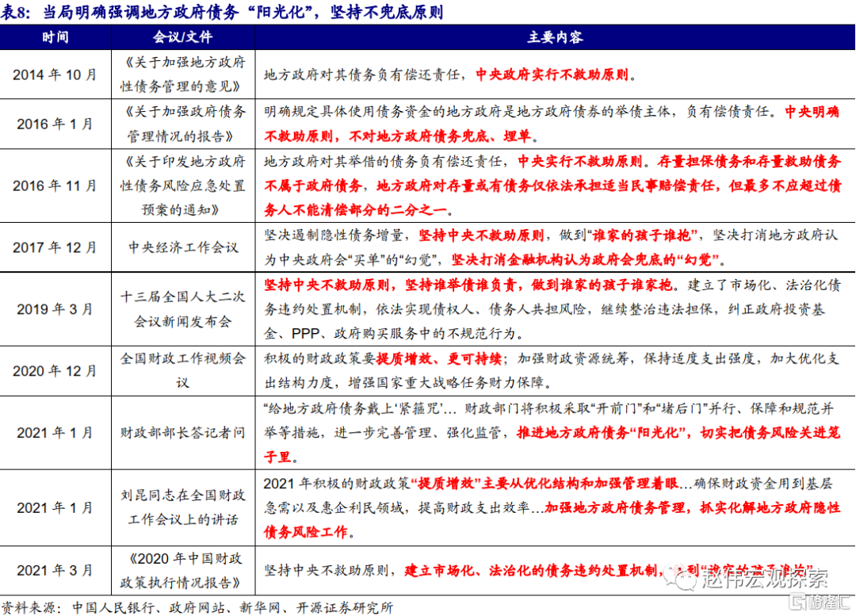
Task: Click the '刘昆同志在全国财政工作会议上的讲话' cell
Action: coord(183,507)
